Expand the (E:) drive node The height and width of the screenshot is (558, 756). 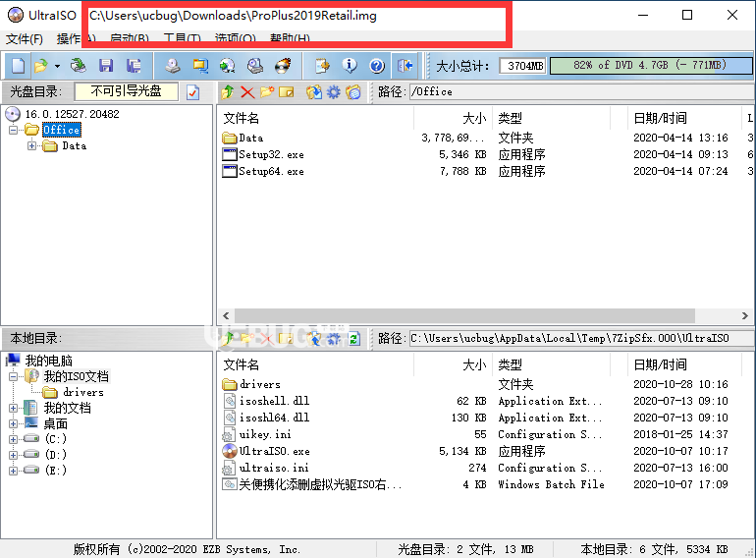tap(14, 471)
